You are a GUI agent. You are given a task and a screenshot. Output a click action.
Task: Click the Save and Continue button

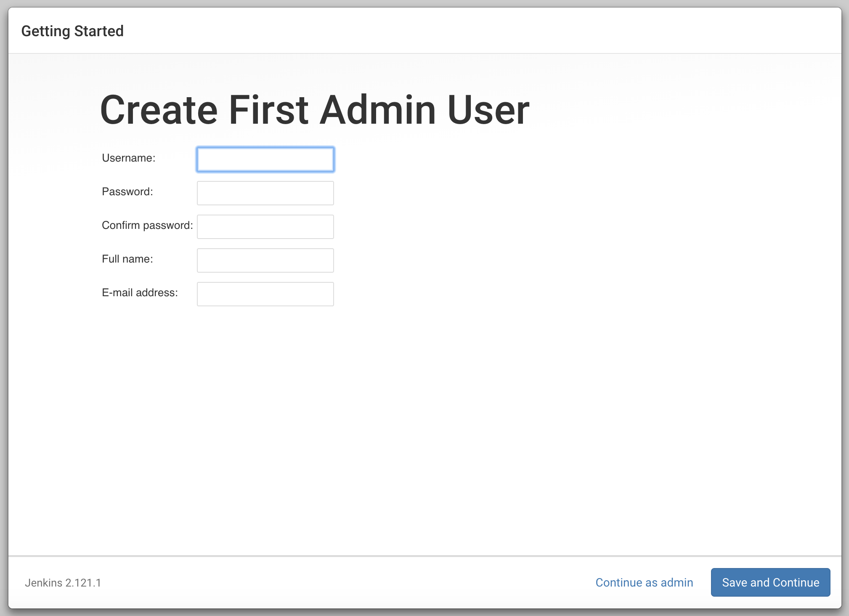[770, 582]
